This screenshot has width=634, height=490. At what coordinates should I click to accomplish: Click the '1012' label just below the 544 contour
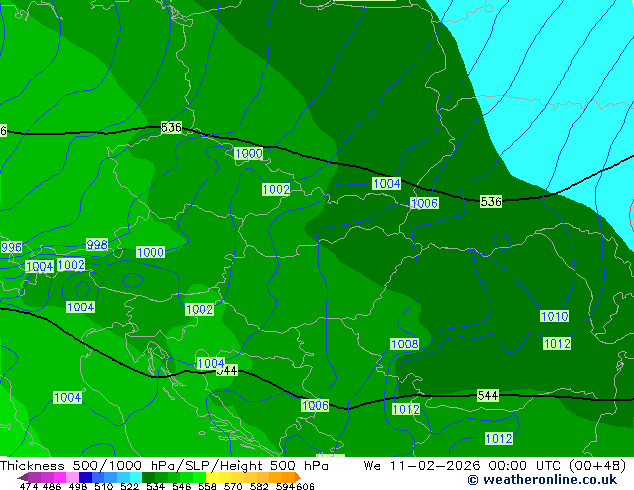(x=406, y=410)
